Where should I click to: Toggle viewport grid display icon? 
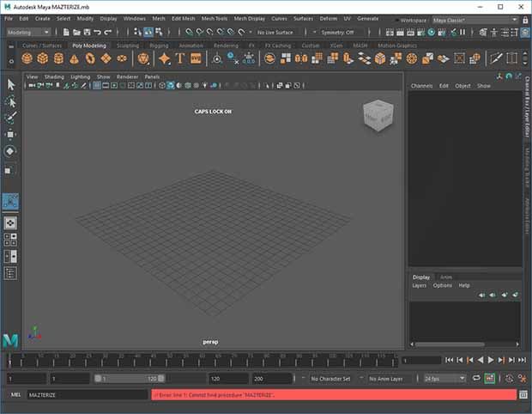[97, 86]
